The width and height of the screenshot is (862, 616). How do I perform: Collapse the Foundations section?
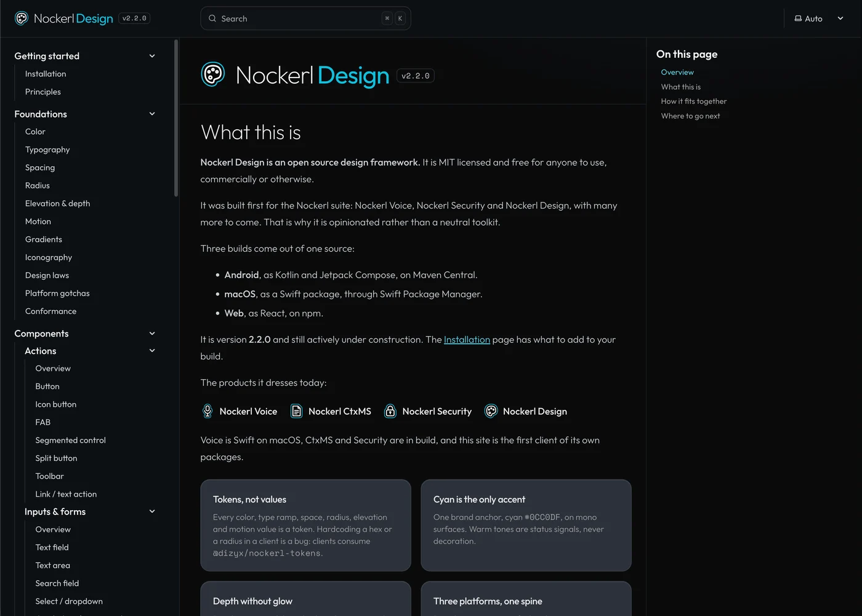152,114
